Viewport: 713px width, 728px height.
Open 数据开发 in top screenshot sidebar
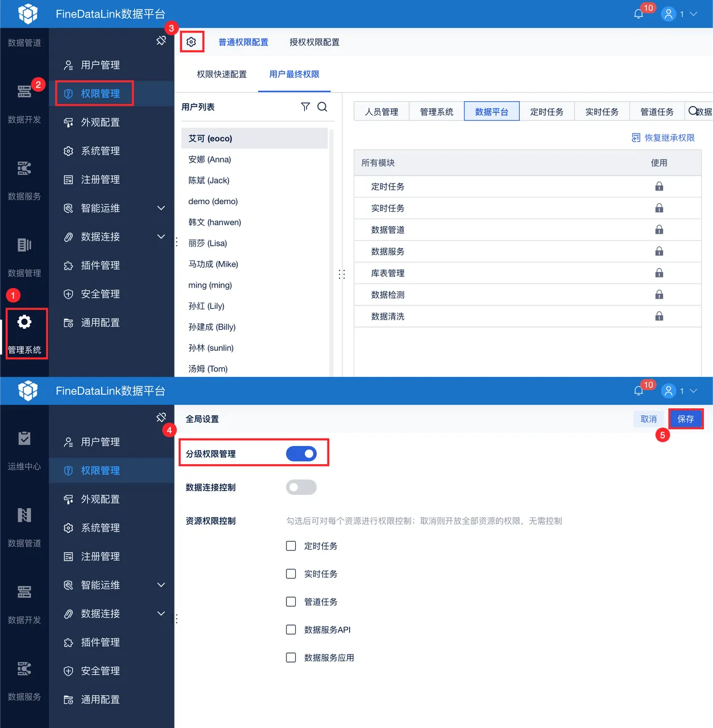(24, 104)
